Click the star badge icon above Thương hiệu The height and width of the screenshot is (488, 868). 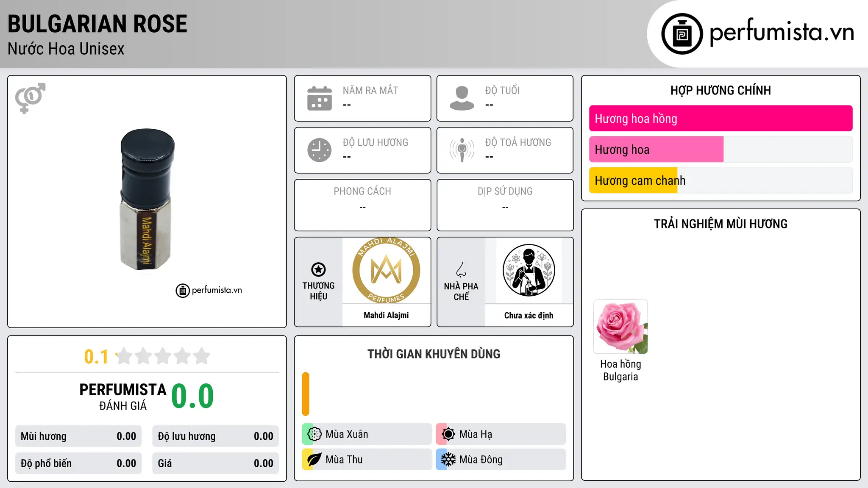[x=318, y=269]
